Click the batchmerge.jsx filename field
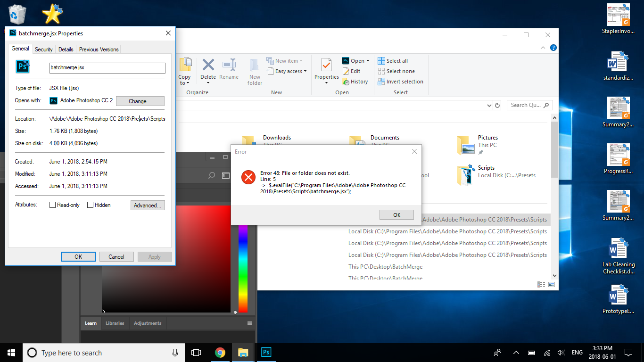The image size is (644, 362). (107, 68)
